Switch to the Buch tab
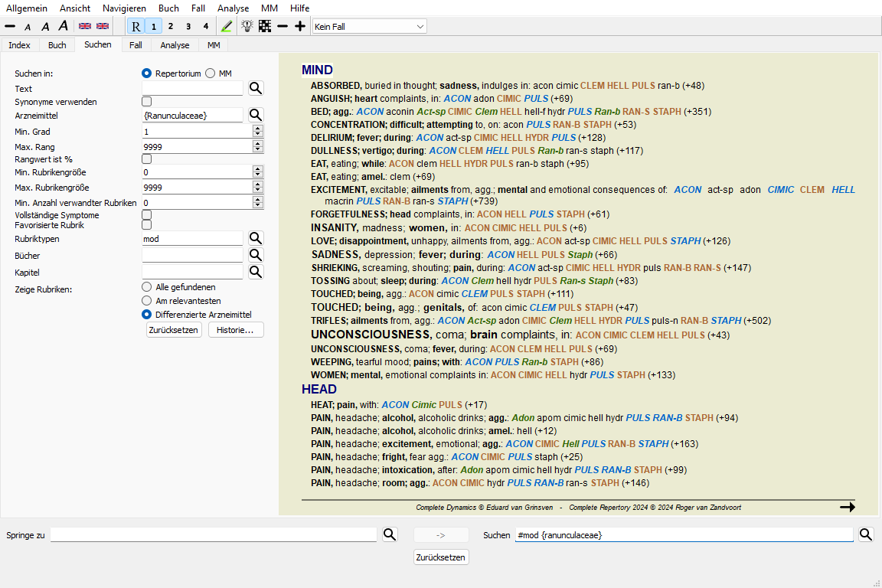The image size is (882, 588). 57,45
